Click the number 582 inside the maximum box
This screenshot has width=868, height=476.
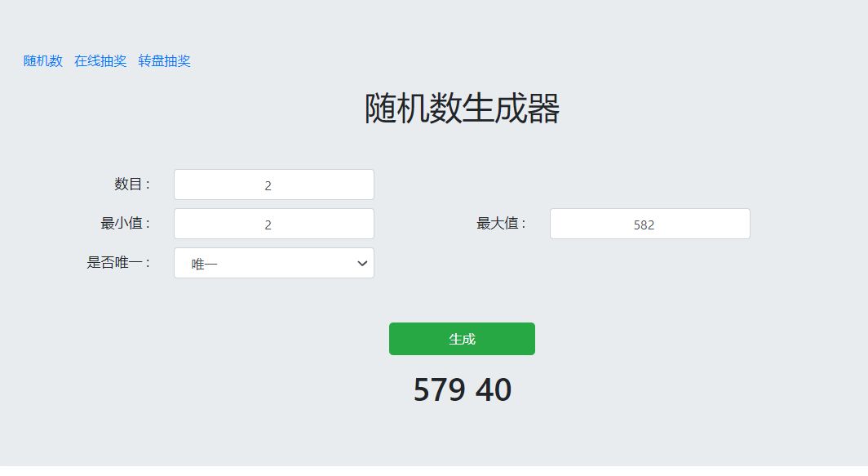[644, 225]
